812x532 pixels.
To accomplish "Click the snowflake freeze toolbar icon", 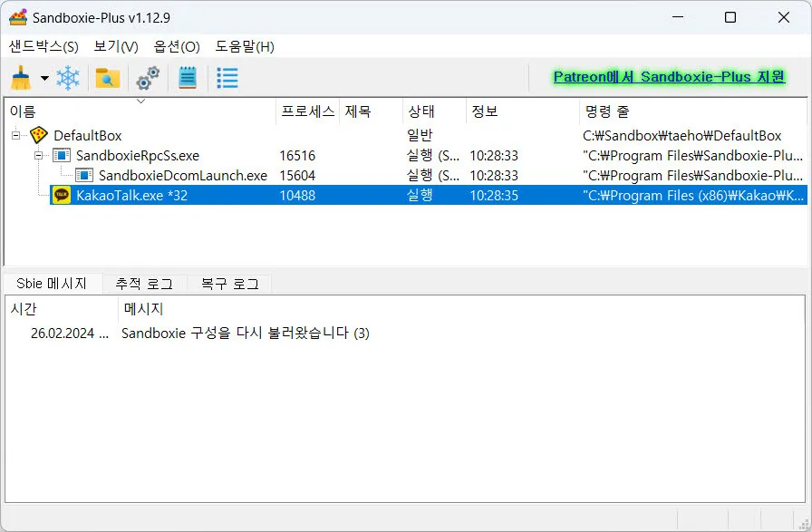I will coord(68,78).
